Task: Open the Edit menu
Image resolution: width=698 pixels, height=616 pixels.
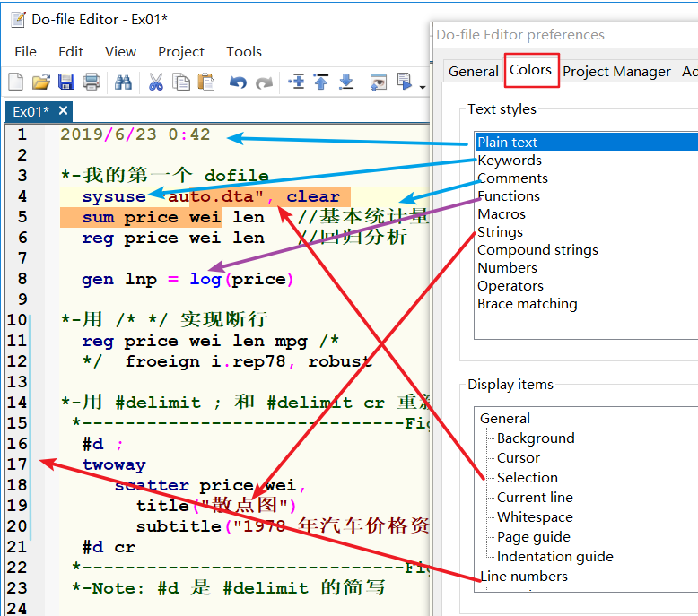Action: pyautogui.click(x=71, y=52)
